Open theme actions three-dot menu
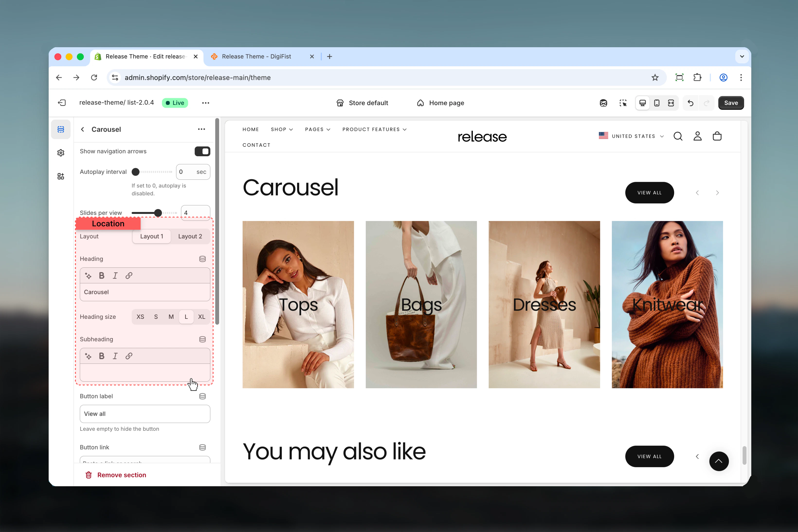This screenshot has width=798, height=532. coord(206,103)
